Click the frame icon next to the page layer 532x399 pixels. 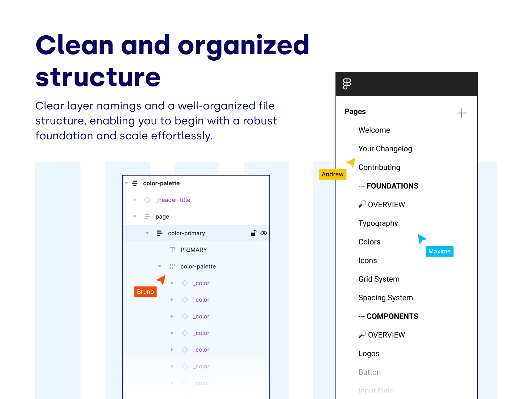pos(147,216)
